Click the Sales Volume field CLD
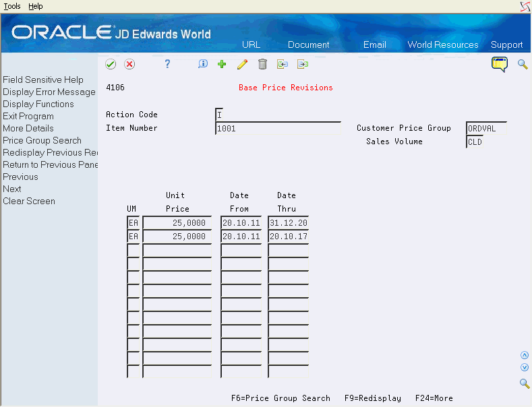The width and height of the screenshot is (532, 407). coord(475,142)
